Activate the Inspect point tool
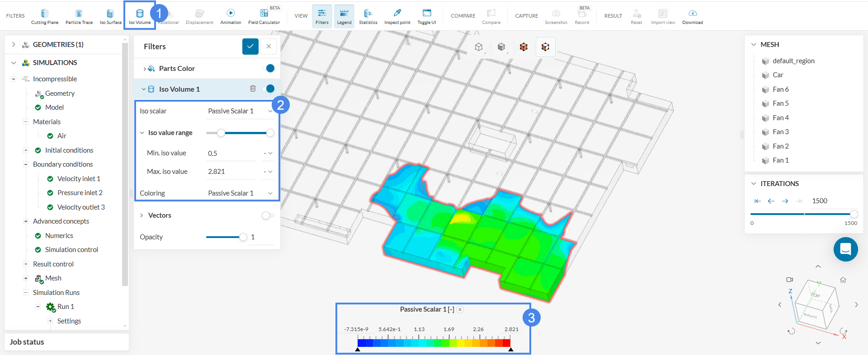Image resolution: width=868 pixels, height=355 pixels. 397,16
